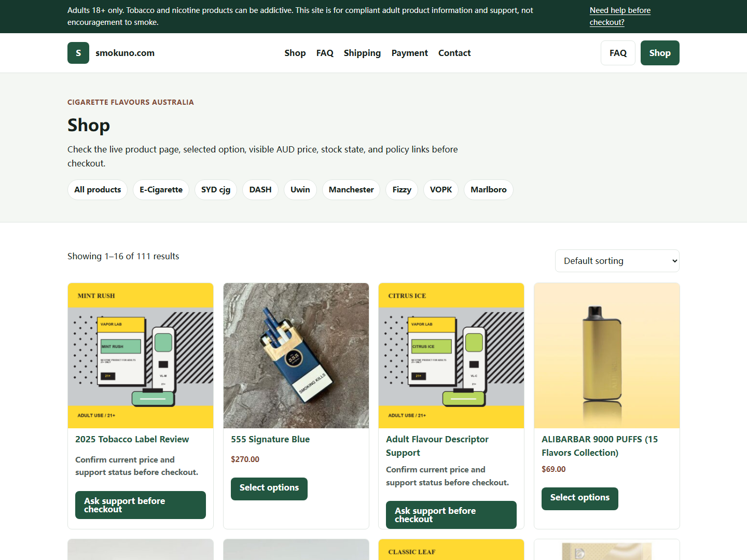Image resolution: width=747 pixels, height=560 pixels.
Task: Open the 2025 Tobacco Label Review title
Action: point(132,439)
